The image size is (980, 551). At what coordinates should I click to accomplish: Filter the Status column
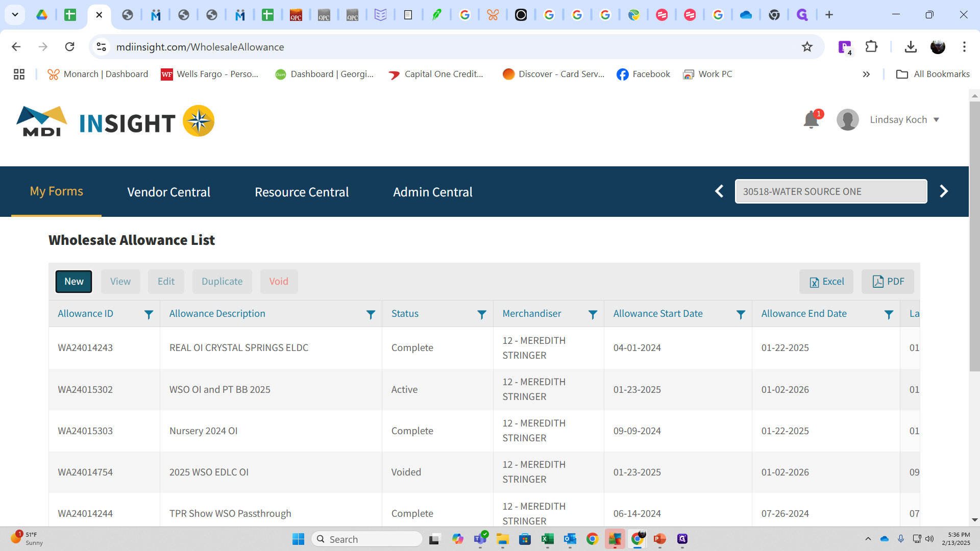pyautogui.click(x=482, y=315)
